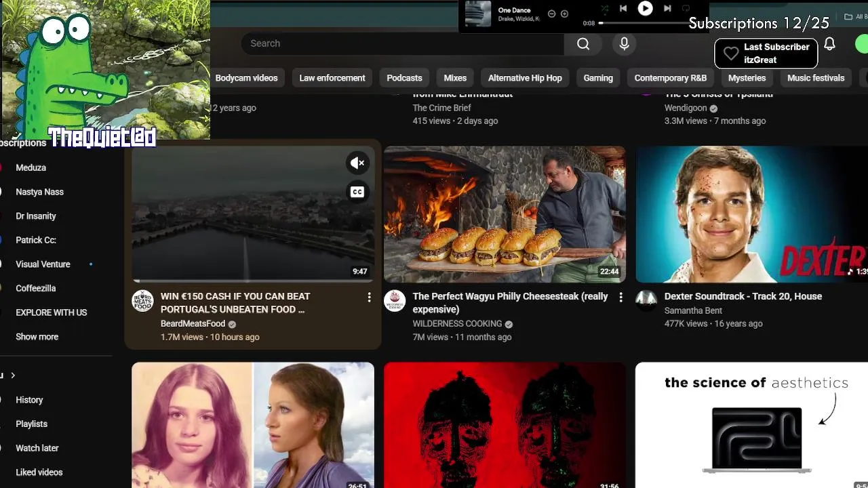Unmute the BeardMeatsFood video preview
This screenshot has height=488, width=868.
coord(357,163)
